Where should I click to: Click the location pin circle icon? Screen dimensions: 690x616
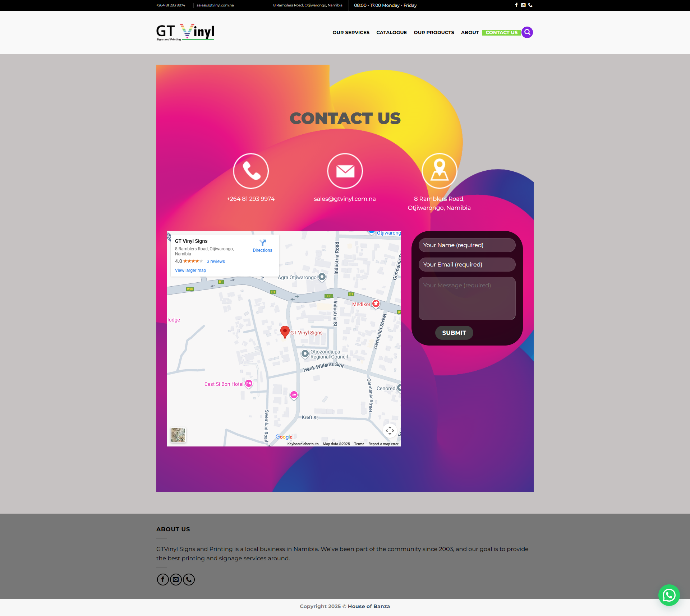point(439,171)
